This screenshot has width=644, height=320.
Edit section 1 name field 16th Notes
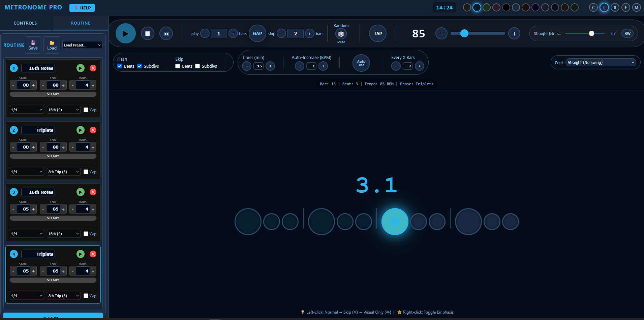pyautogui.click(x=38, y=68)
